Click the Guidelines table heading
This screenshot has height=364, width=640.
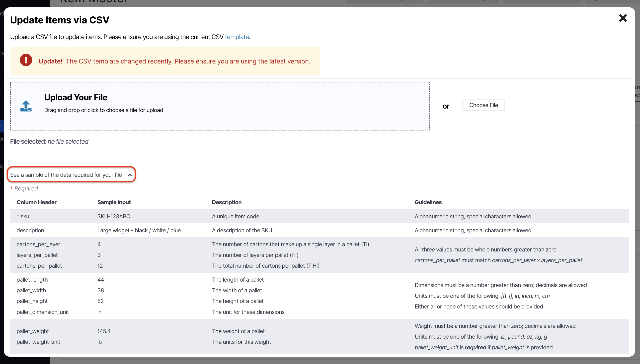428,202
